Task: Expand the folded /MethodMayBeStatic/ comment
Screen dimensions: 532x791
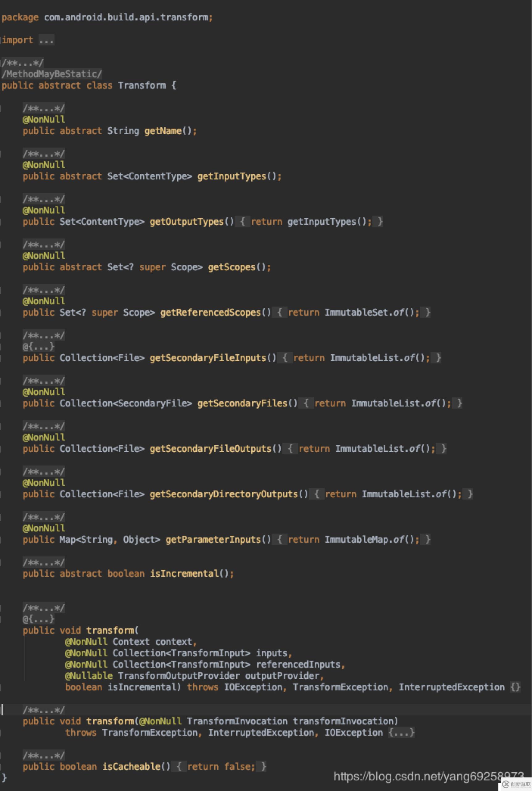Action: click(x=52, y=74)
